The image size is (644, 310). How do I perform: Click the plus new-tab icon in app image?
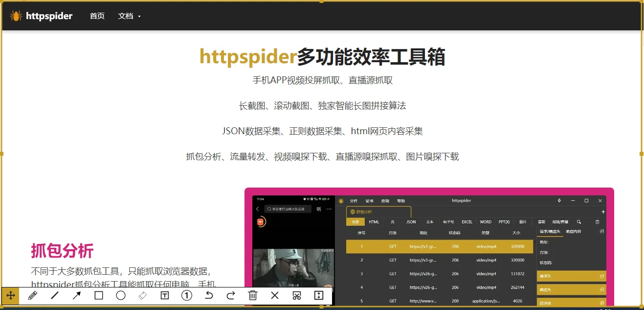click(603, 212)
